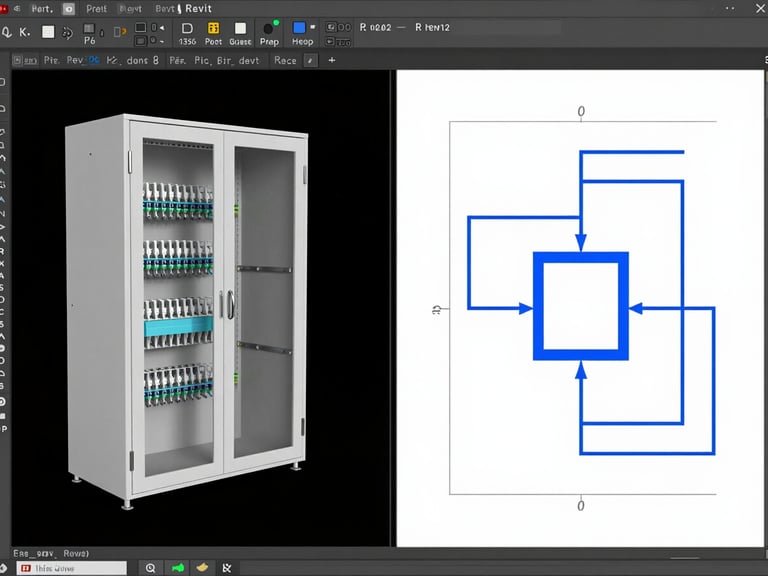
Task: Click the two-dots options icon at top-right
Action: click(x=730, y=8)
